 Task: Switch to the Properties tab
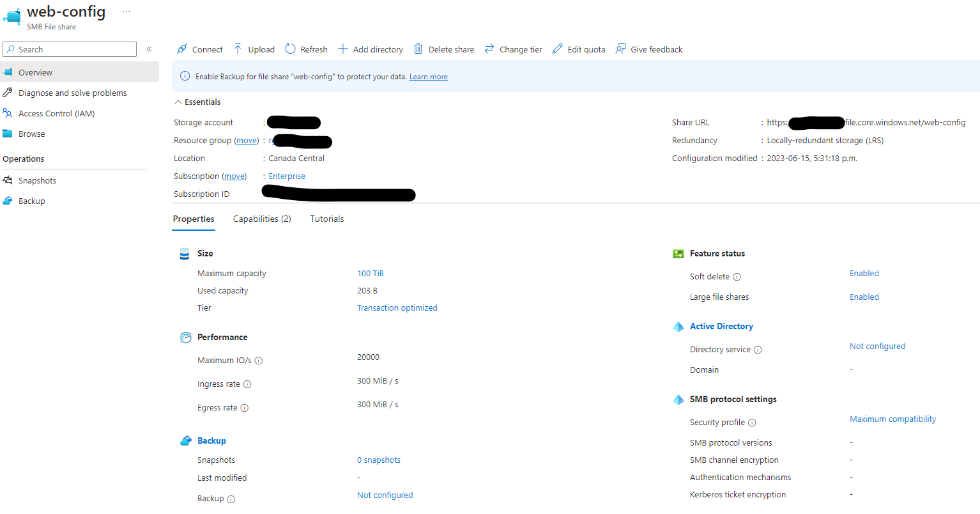pos(194,219)
